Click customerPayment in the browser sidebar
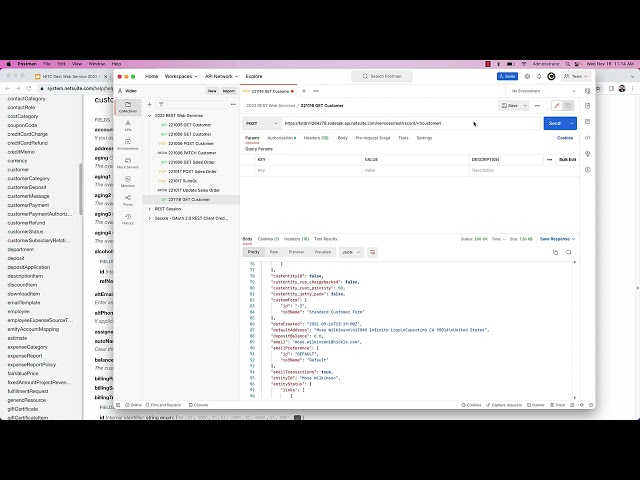 tap(28, 205)
